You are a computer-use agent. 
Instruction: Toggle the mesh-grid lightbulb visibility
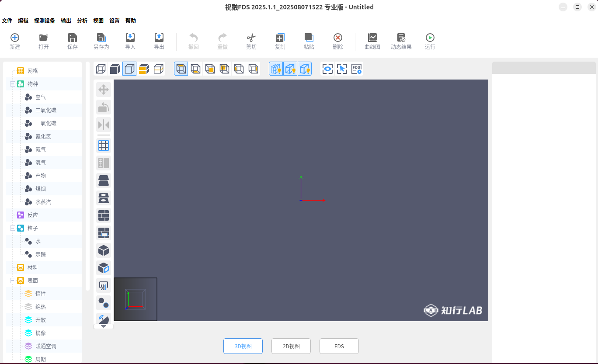[x=276, y=69]
